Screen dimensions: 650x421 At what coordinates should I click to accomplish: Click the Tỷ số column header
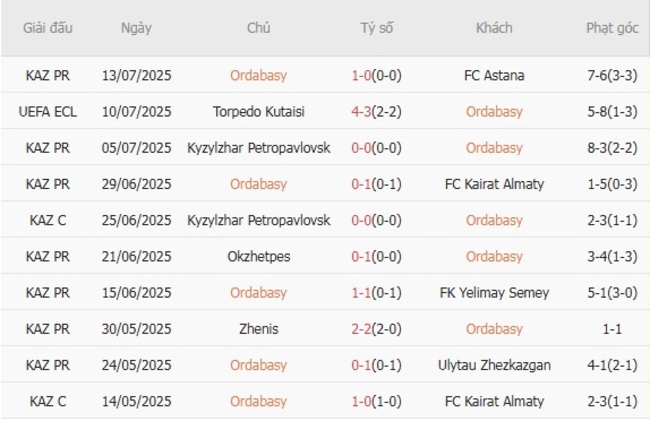pyautogui.click(x=377, y=28)
